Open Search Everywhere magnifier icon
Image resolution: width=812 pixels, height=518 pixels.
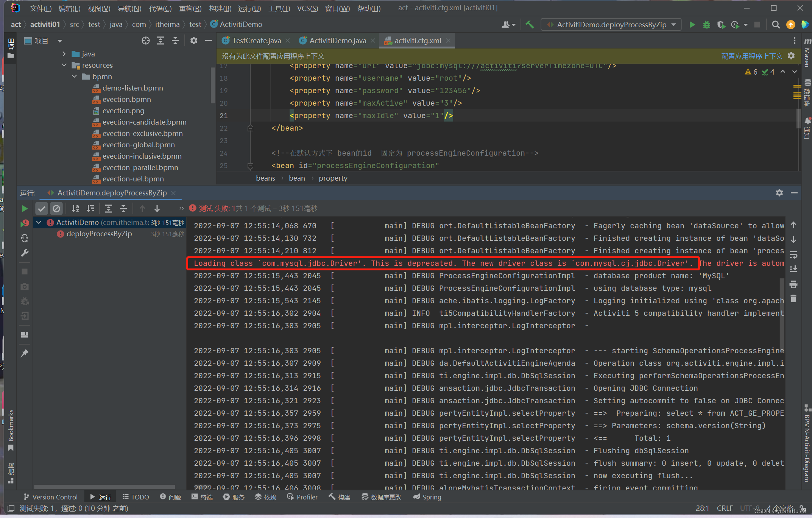click(776, 25)
